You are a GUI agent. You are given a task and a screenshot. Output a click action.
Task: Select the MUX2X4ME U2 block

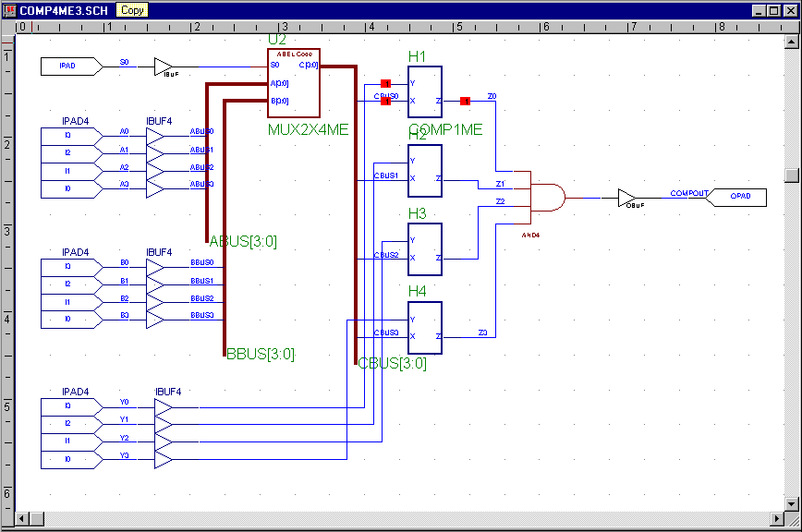click(x=294, y=83)
